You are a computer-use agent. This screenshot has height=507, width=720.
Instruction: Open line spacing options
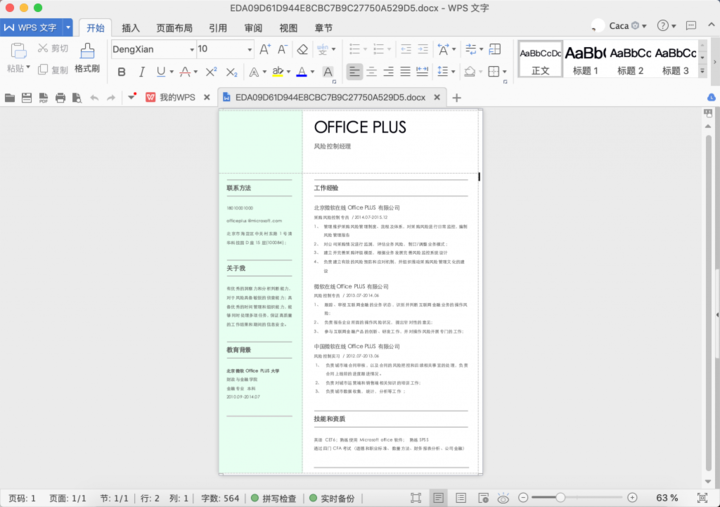[x=443, y=72]
